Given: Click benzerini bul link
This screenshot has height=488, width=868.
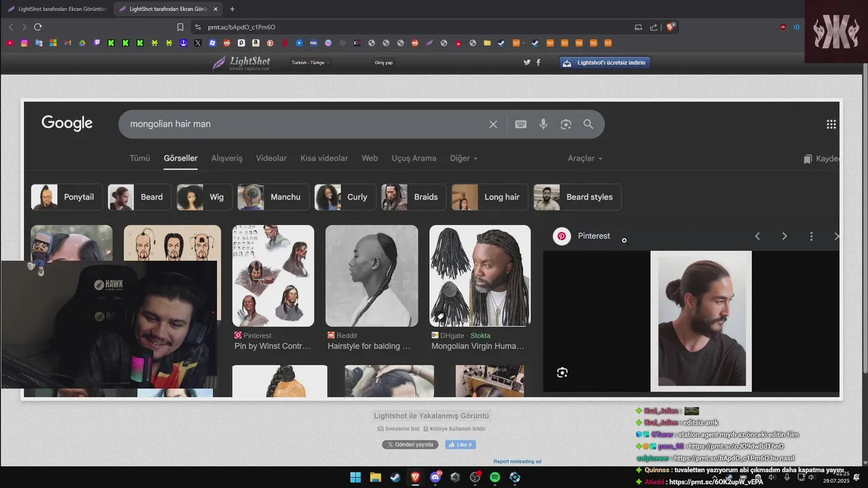Looking at the screenshot, I should (398, 428).
